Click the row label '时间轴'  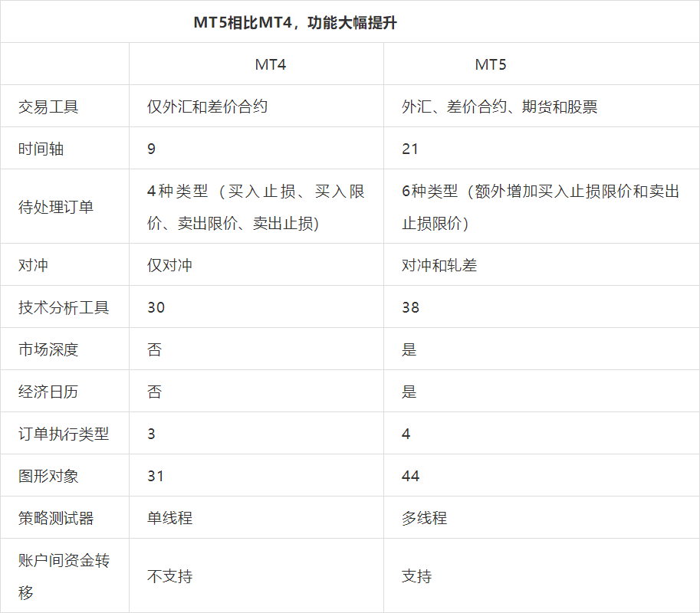(41, 149)
